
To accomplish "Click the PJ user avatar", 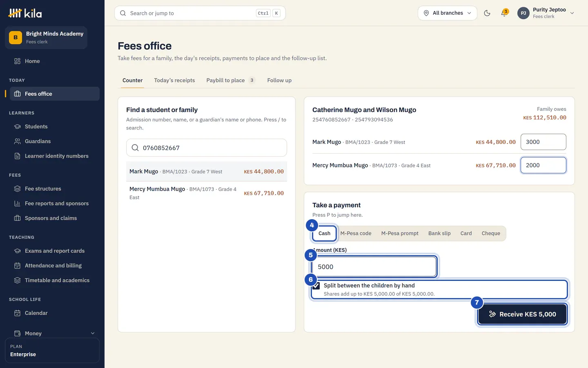I will (523, 13).
